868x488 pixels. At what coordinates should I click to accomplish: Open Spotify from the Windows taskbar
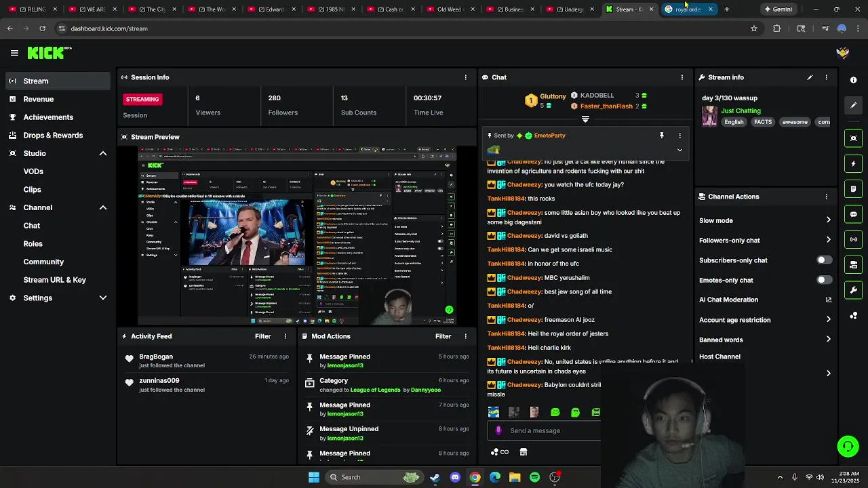click(x=534, y=477)
